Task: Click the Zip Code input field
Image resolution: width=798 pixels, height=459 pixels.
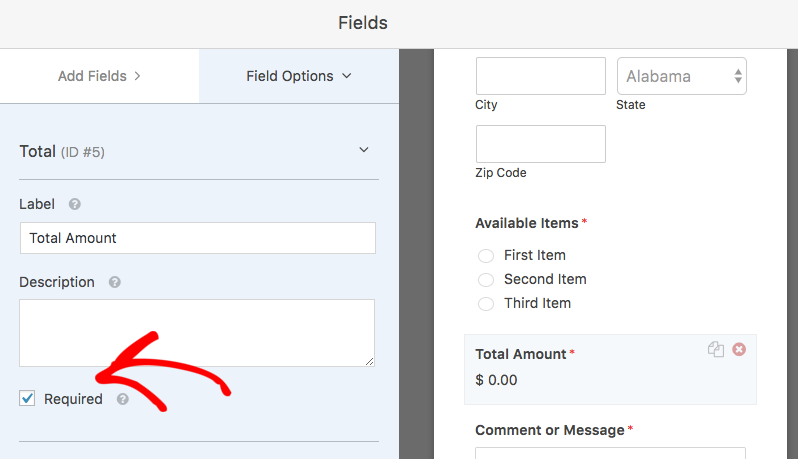Action: (540, 144)
